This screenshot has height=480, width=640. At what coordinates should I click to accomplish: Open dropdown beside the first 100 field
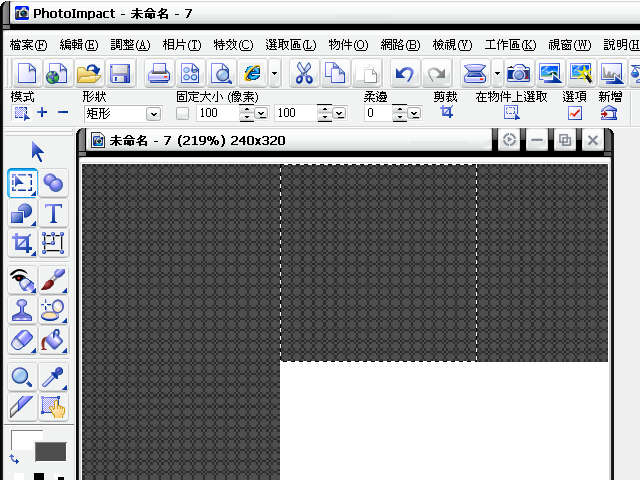261,113
